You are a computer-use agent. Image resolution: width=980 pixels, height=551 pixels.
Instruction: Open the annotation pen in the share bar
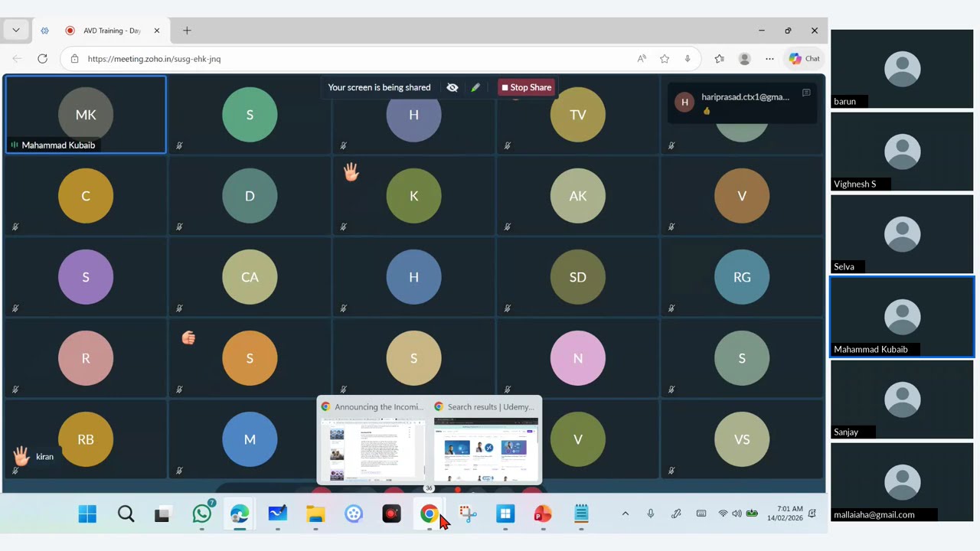click(475, 87)
